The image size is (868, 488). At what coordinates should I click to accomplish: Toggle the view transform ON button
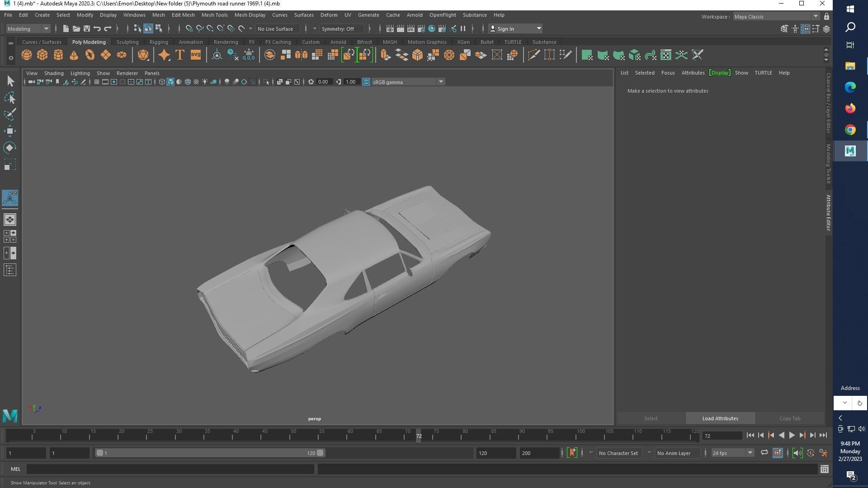(366, 82)
